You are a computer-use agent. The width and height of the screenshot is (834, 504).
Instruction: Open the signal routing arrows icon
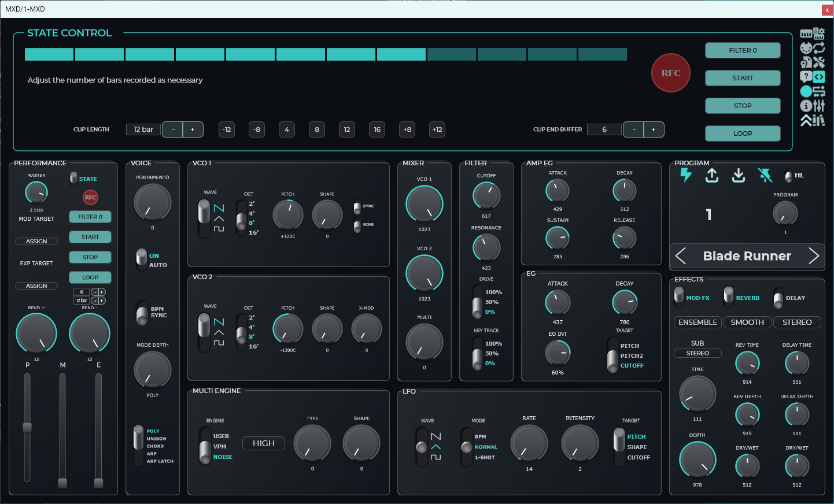tap(819, 91)
